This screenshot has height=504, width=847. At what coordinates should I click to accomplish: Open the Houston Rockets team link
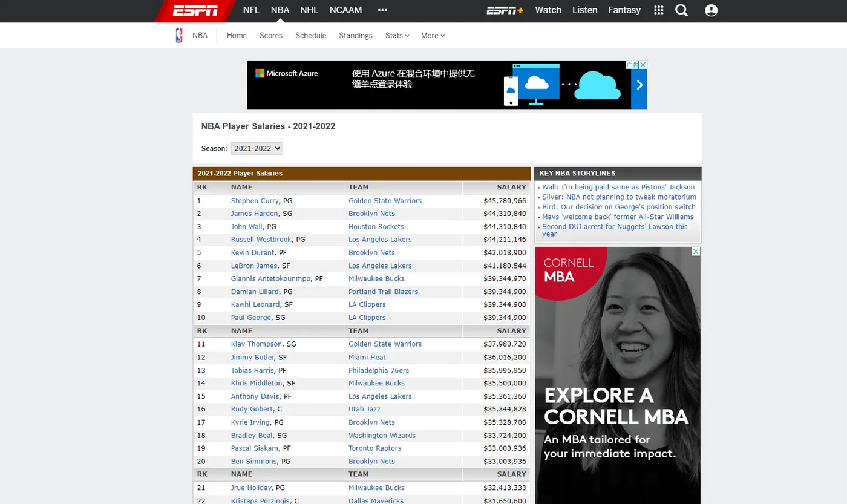tap(376, 227)
